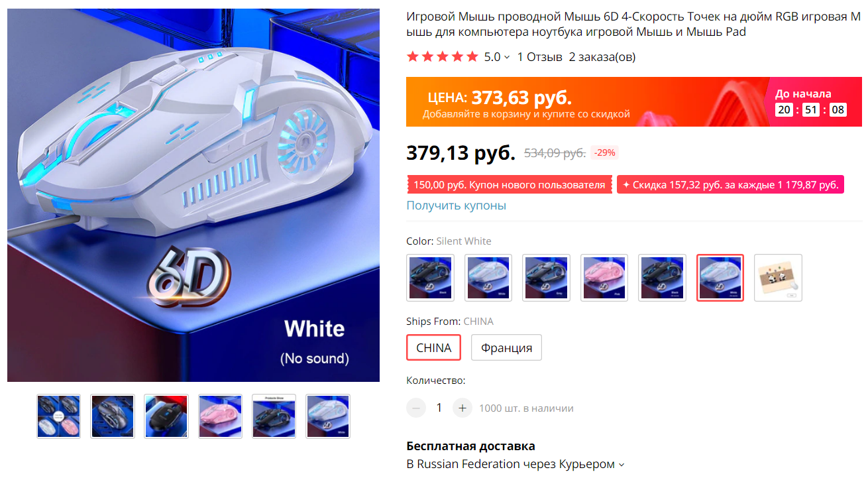Click the 150,00 руб. new user coupon tag
The width and height of the screenshot is (868, 480).
click(x=510, y=185)
